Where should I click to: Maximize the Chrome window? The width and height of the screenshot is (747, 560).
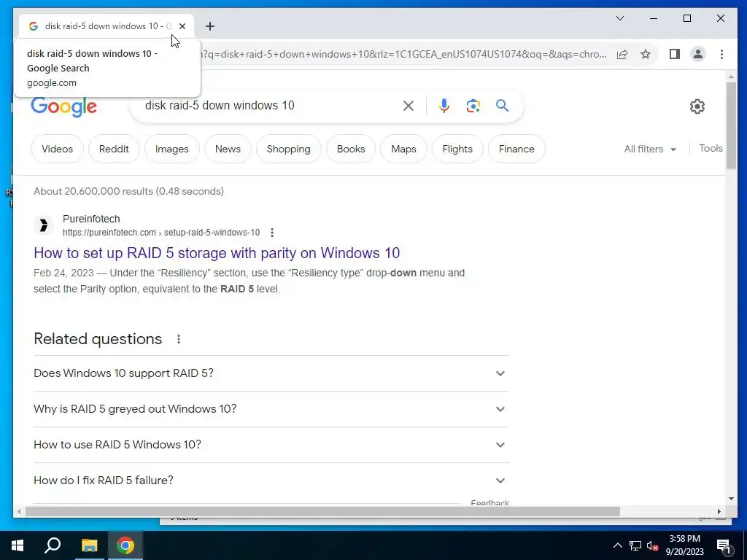(x=687, y=18)
